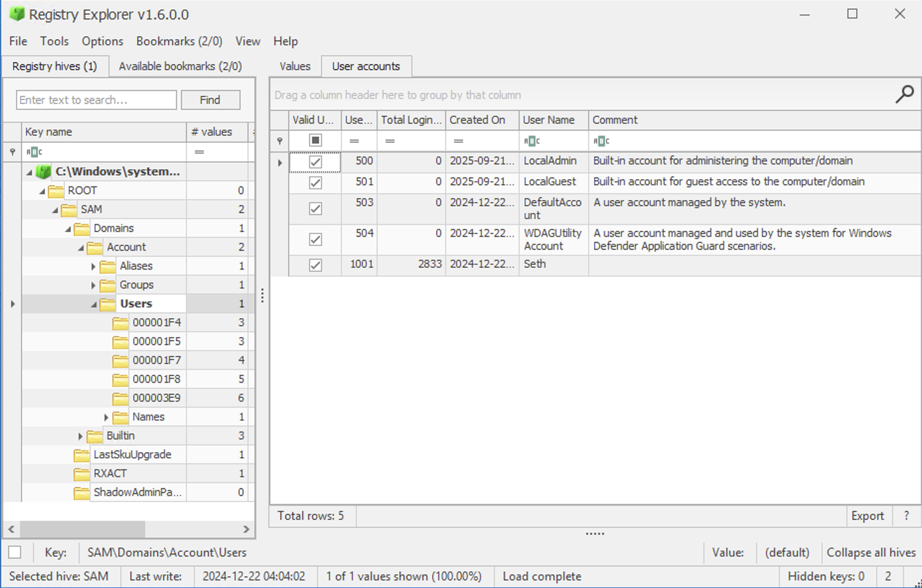The image size is (922, 588).
Task: Toggle the checkbox in the bottom-left status bar
Action: coord(14,552)
